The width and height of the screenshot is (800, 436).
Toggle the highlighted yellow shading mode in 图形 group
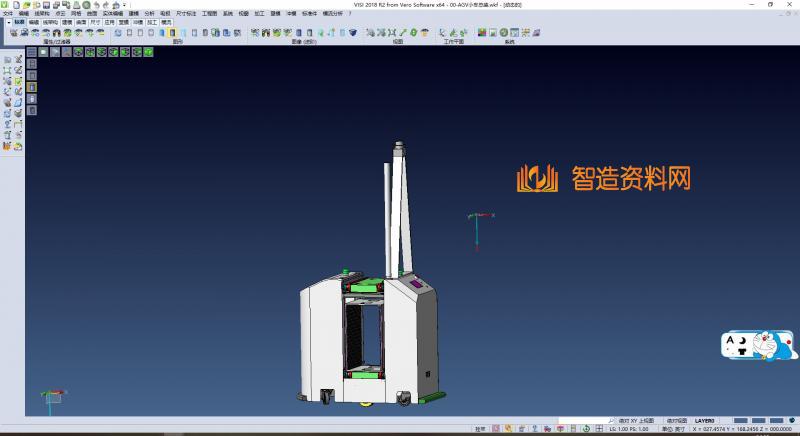tap(172, 33)
